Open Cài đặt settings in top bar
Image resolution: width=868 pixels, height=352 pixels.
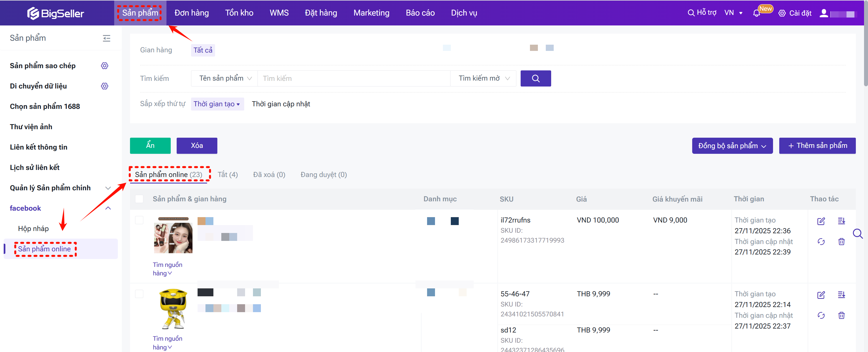(x=795, y=13)
